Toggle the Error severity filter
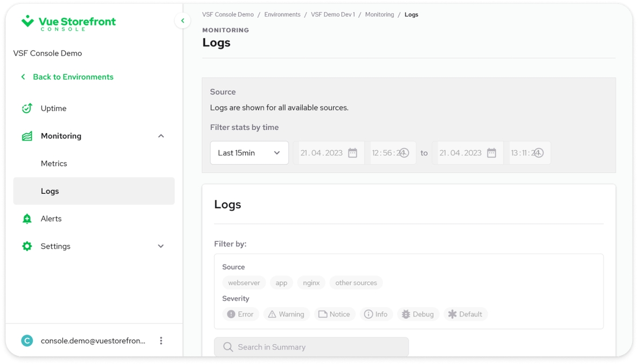The height and width of the screenshot is (364, 638). 240,314
